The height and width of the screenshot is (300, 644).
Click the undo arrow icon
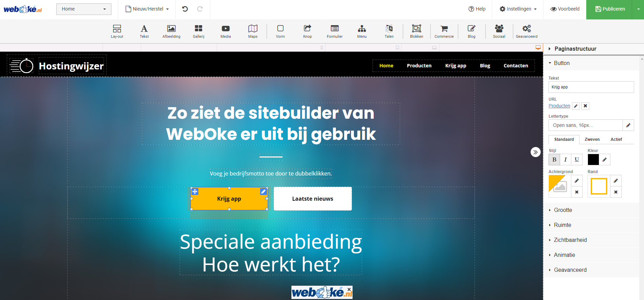tap(185, 9)
